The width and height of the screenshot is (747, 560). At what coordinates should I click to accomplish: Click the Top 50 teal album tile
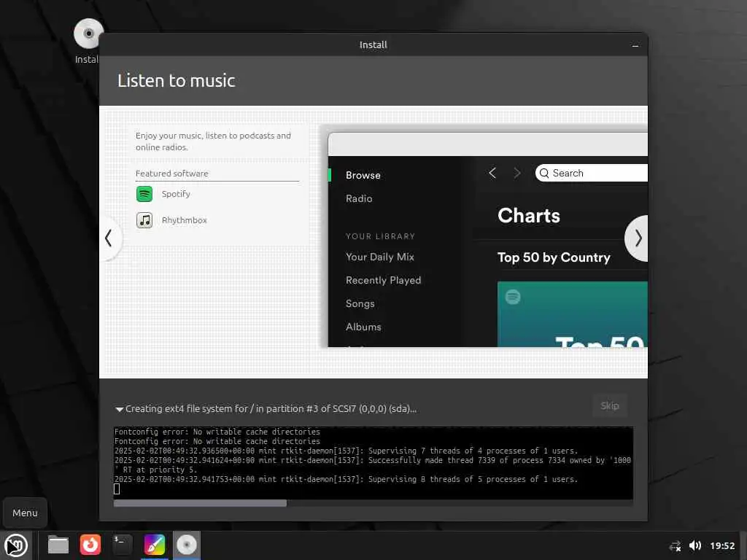click(x=572, y=314)
